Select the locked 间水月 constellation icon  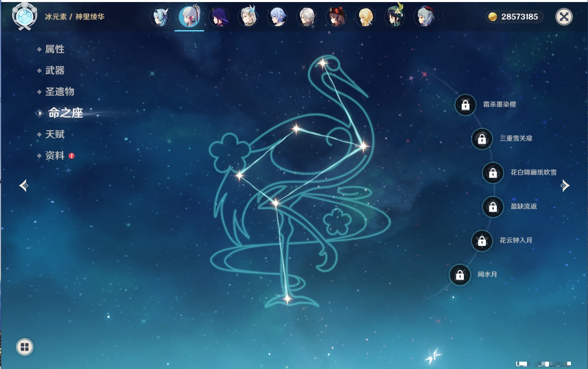460,275
